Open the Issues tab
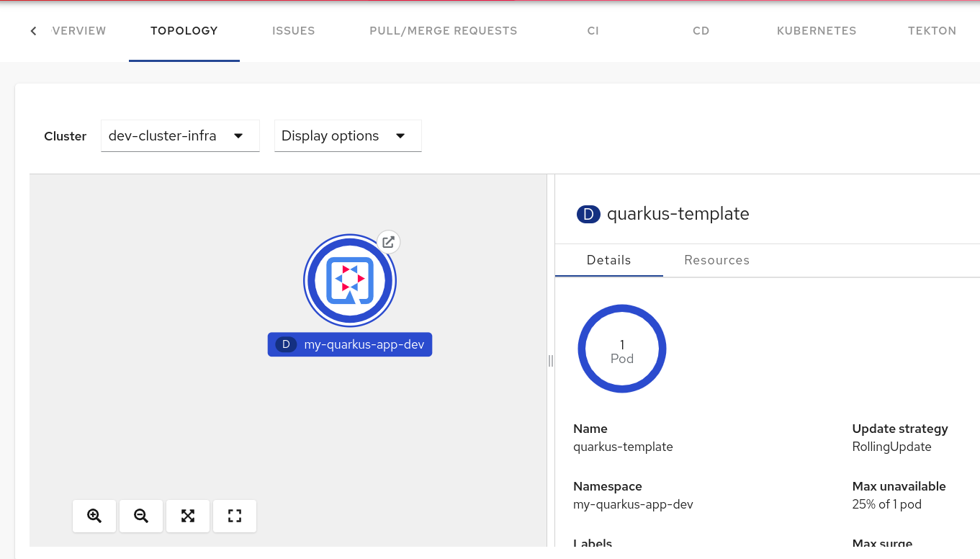The width and height of the screenshot is (980, 559). pos(294,31)
